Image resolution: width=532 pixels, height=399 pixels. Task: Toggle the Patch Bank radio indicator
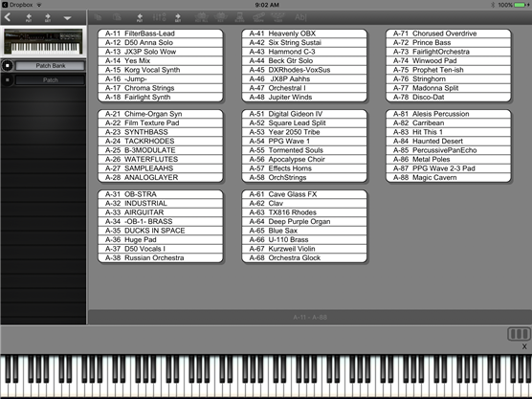8,65
